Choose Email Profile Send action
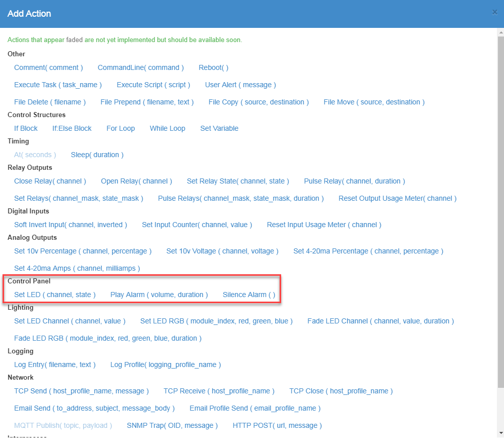This screenshot has width=504, height=438. click(x=255, y=408)
